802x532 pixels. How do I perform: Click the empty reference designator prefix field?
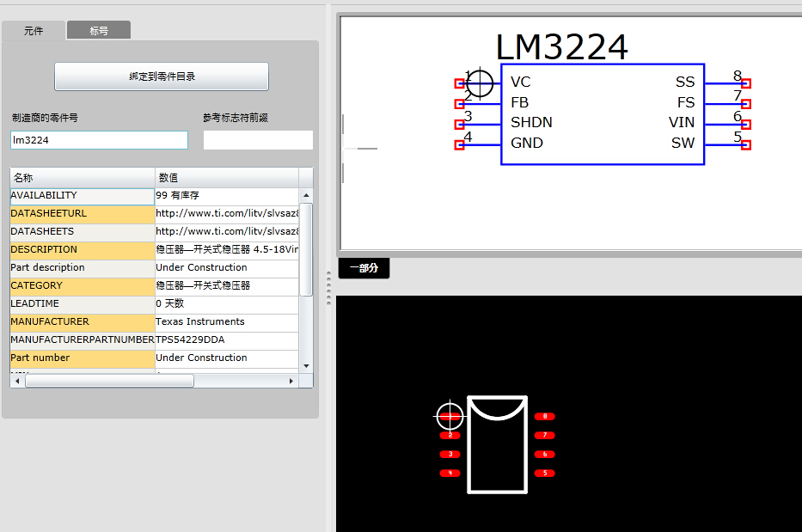[x=258, y=140]
